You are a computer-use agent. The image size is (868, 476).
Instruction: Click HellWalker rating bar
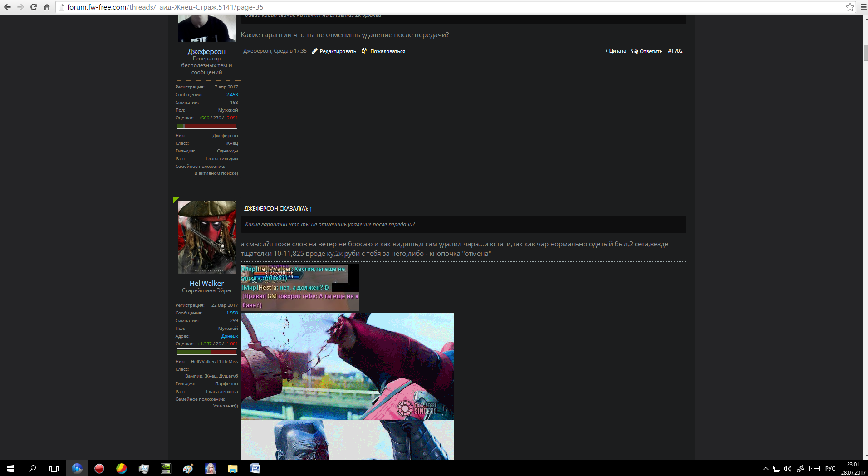pyautogui.click(x=207, y=352)
